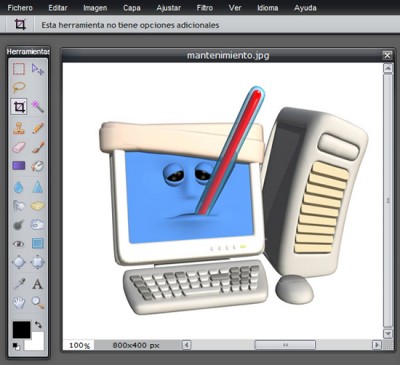This screenshot has height=365, width=400.
Task: Select the Sharpen triangle tool
Action: pos(38,187)
